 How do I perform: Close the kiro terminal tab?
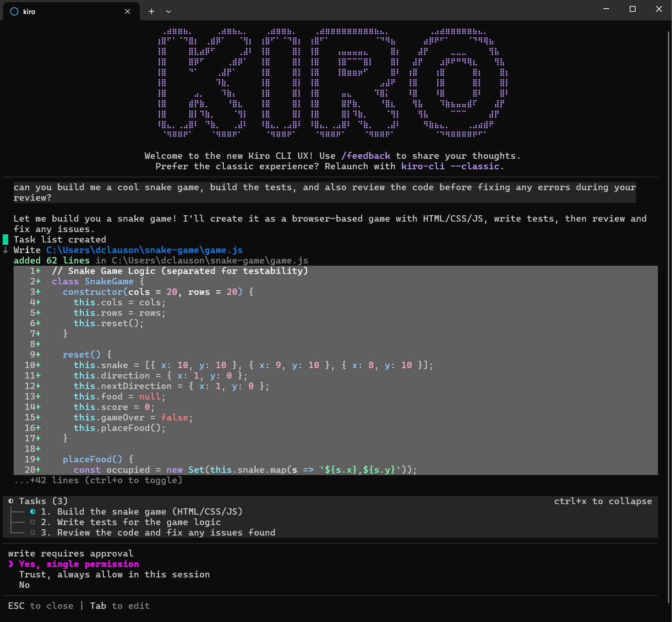(127, 11)
